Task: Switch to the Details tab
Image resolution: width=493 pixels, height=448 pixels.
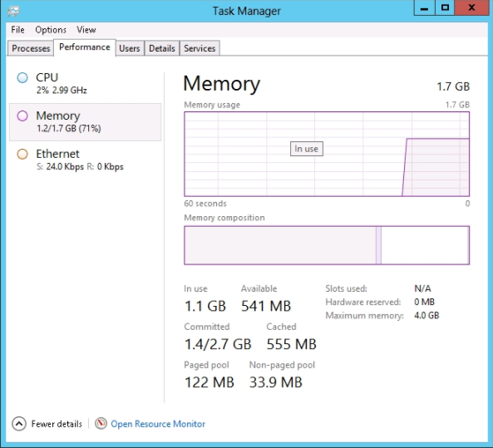Action: coord(162,48)
